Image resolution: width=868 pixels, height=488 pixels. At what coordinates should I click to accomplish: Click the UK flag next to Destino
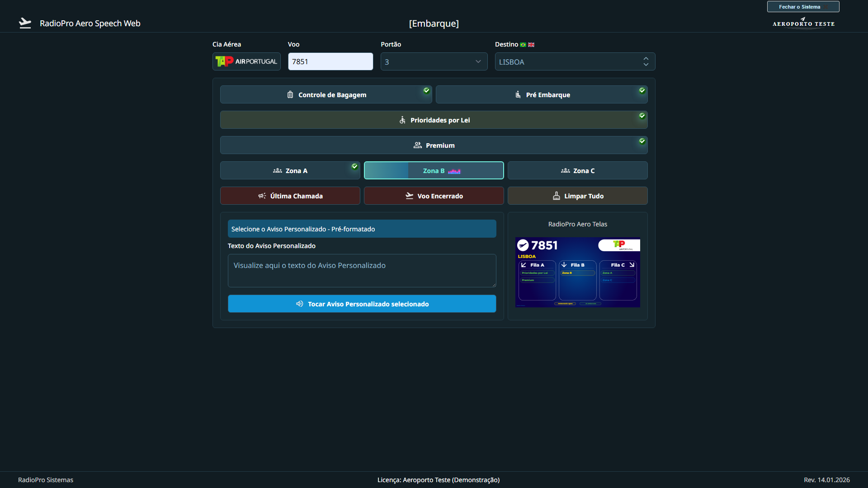tap(531, 44)
